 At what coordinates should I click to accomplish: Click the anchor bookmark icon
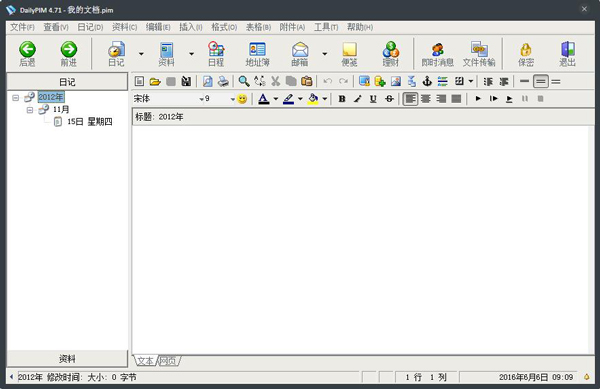pyautogui.click(x=427, y=81)
